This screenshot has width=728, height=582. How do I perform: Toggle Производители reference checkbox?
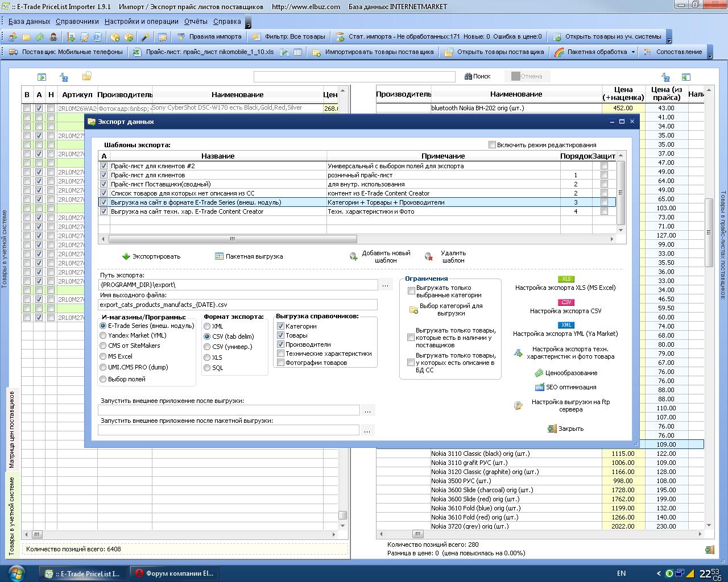tap(280, 344)
